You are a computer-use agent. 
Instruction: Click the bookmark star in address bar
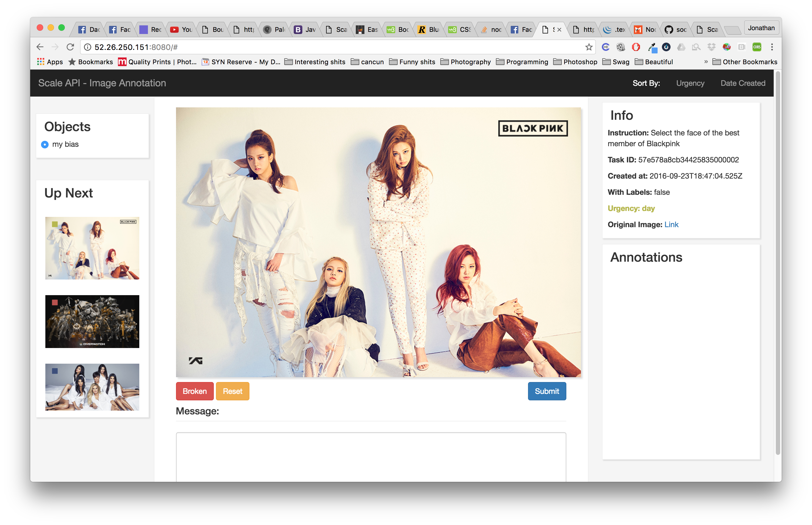pos(589,47)
